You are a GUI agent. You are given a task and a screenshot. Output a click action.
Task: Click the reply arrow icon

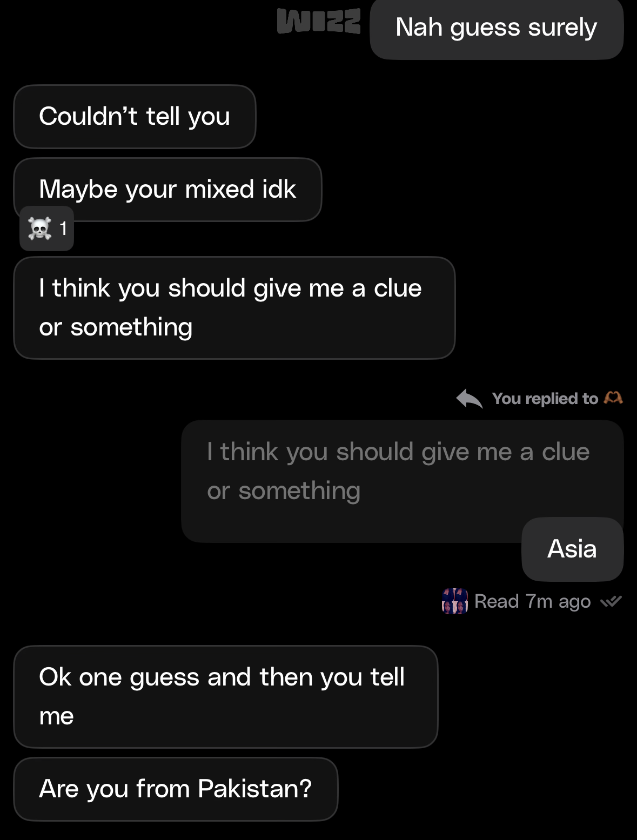click(469, 399)
